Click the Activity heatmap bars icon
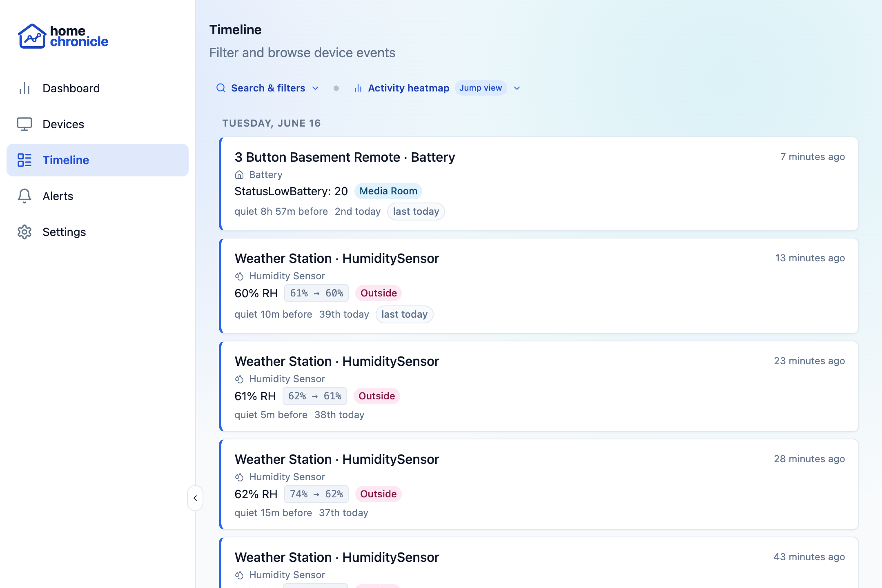This screenshot has height=588, width=882. pos(358,88)
